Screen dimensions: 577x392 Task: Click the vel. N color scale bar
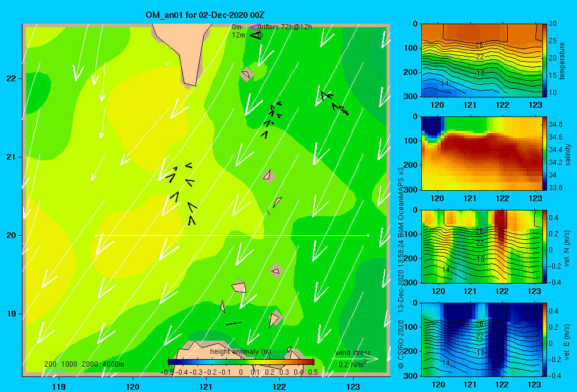pyautogui.click(x=545, y=246)
